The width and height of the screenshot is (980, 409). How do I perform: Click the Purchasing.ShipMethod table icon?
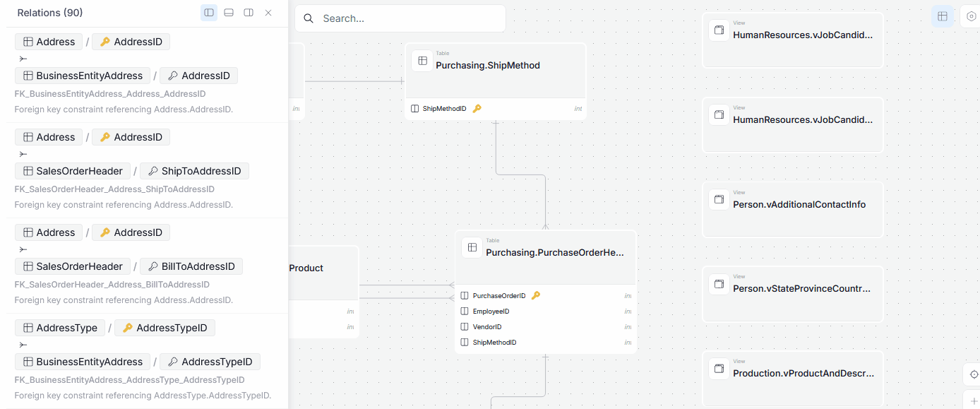pyautogui.click(x=422, y=61)
